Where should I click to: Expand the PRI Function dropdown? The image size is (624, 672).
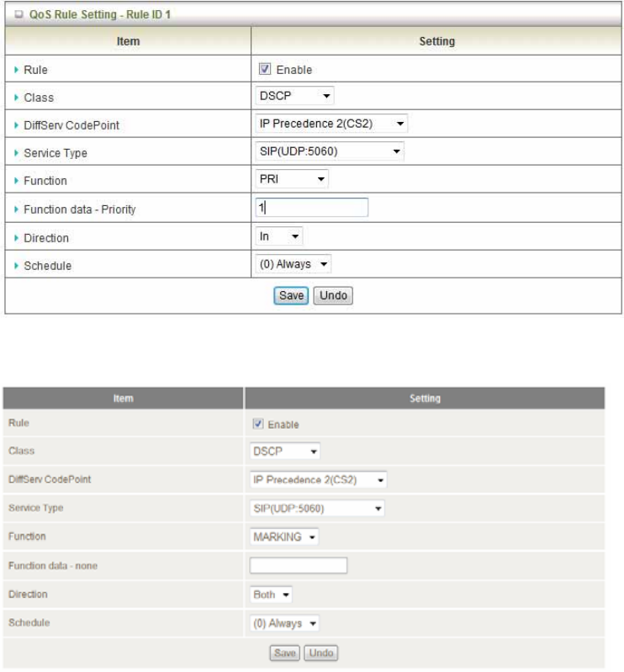pos(292,179)
